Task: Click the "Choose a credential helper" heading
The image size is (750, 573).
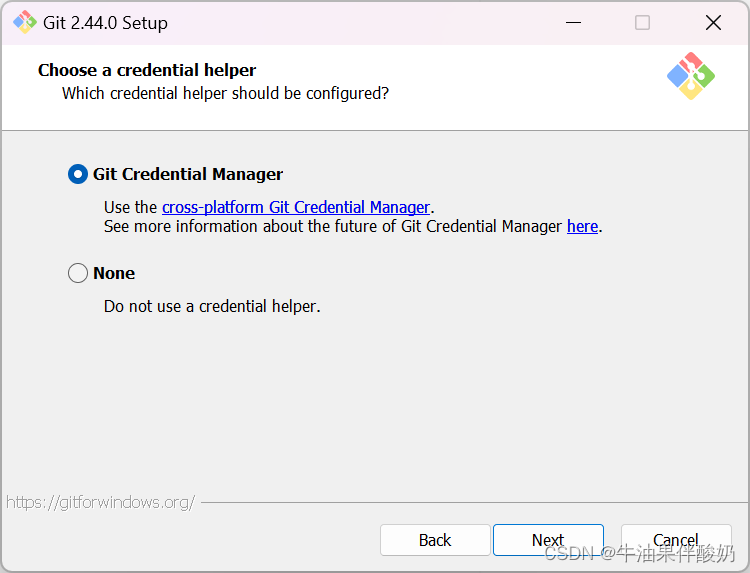Action: (x=147, y=70)
